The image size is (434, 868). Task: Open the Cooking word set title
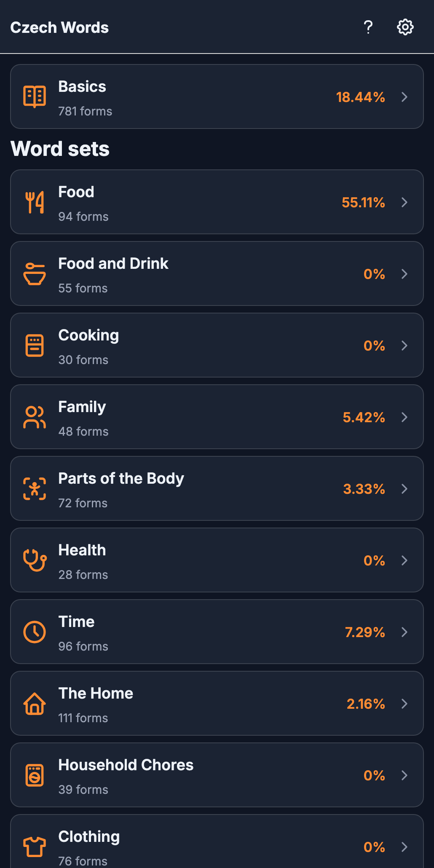pos(88,335)
